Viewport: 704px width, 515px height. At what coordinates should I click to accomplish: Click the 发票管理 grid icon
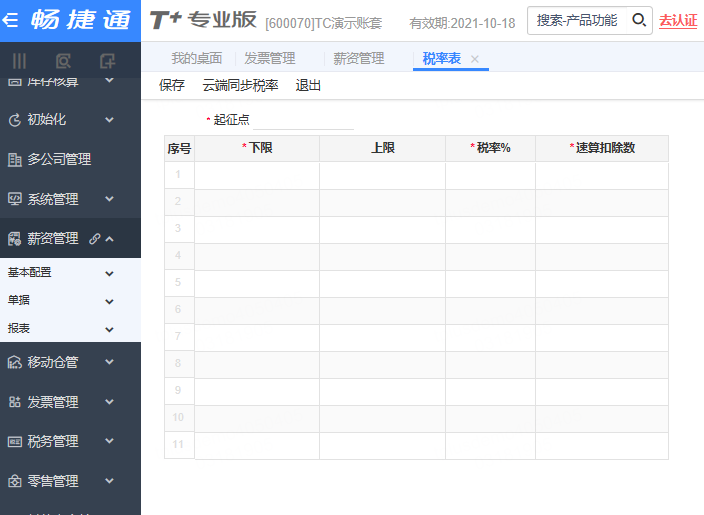coord(15,402)
